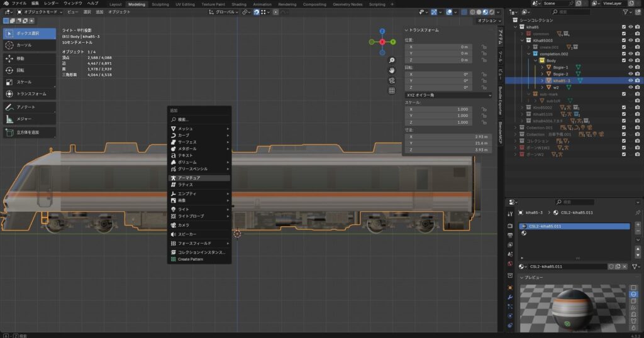Uncheck the Kiha85003 collection checkbox
This screenshot has width=644, height=338.
623,40
